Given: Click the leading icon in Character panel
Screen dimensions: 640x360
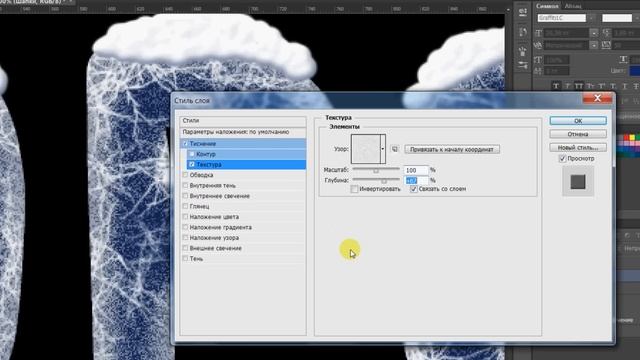Looking at the screenshot, I should pos(607,33).
